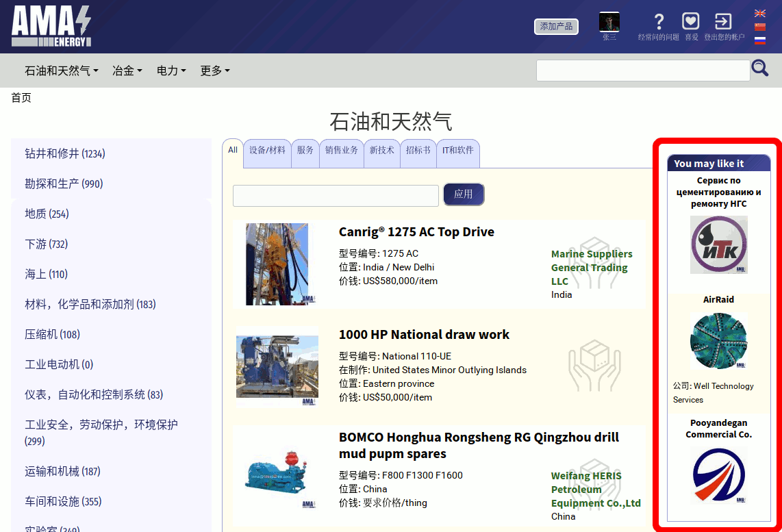782x532 pixels.
Task: Open the 勘探和生产 (990) category
Action: pyautogui.click(x=64, y=184)
